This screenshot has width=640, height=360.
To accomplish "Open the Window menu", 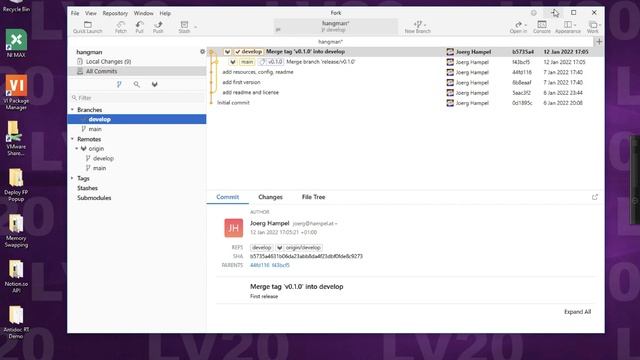I will point(144,13).
